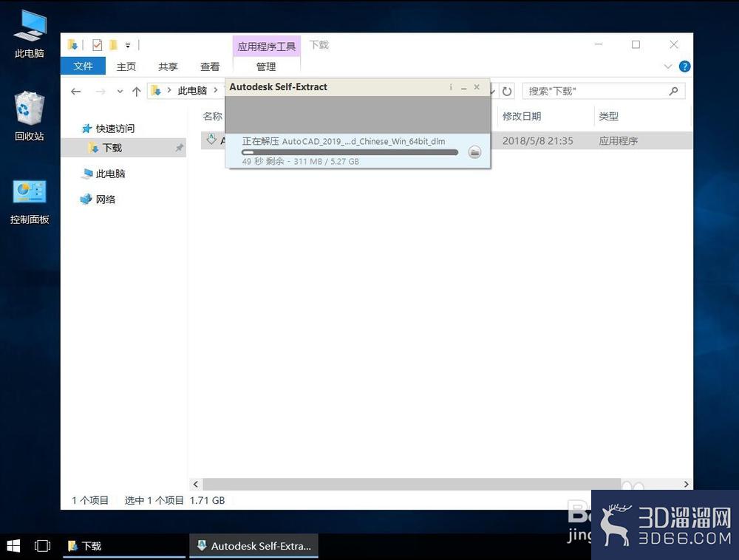Click the 应用程序 type cell of the file
739x560 pixels.
coord(618,141)
